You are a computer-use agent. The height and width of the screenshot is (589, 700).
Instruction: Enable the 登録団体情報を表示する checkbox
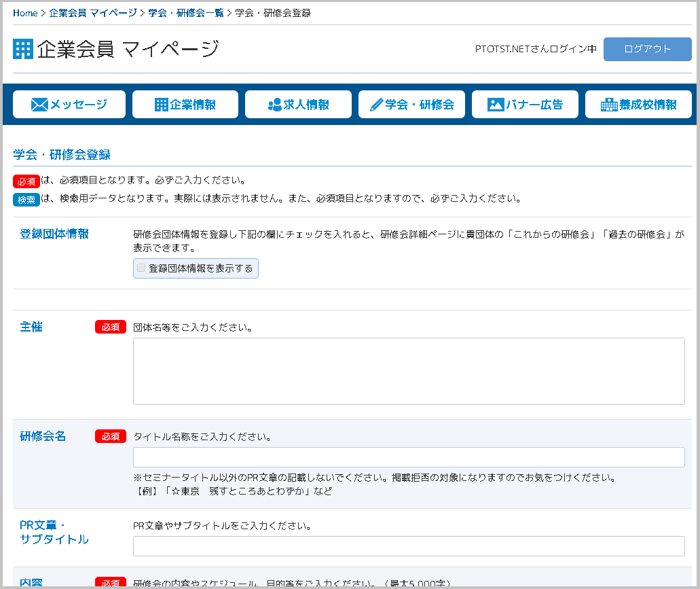coord(141,268)
